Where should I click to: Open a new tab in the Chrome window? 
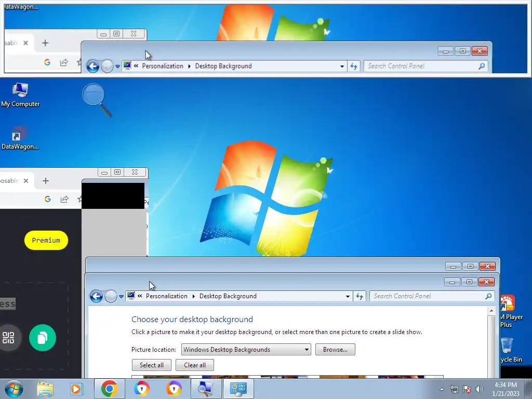[46, 181]
